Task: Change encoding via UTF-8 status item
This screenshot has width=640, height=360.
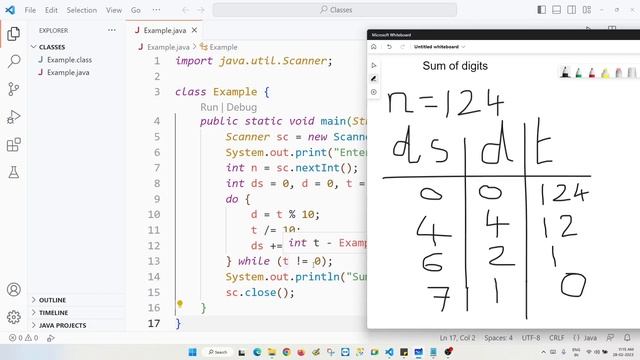Action: tap(531, 338)
